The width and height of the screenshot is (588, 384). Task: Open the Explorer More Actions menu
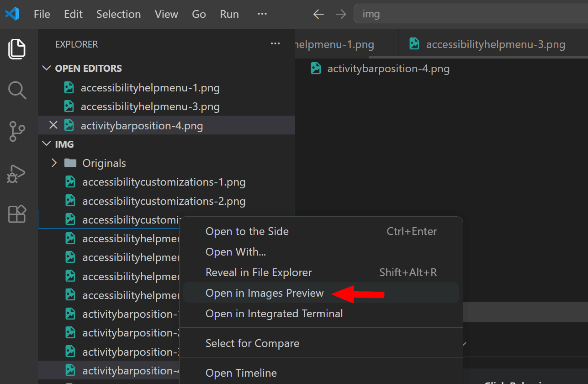tap(275, 43)
